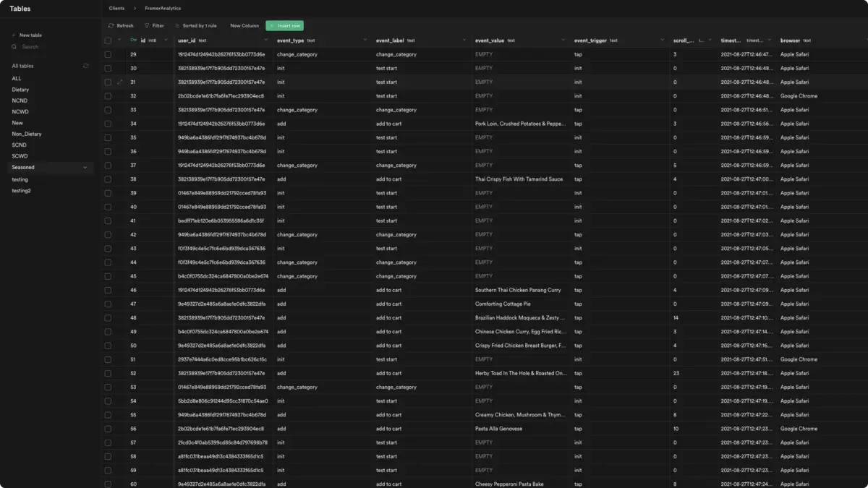The image size is (868, 488).
Task: Click the primary key icon in id header
Action: click(133, 40)
